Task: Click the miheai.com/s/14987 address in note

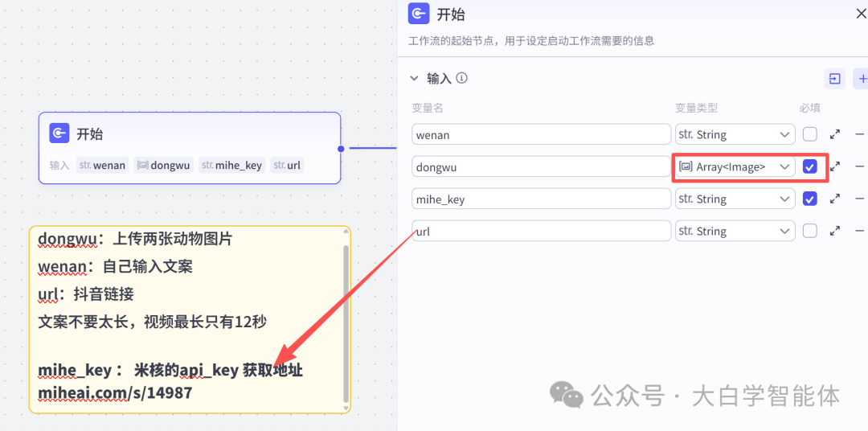Action: 115,393
